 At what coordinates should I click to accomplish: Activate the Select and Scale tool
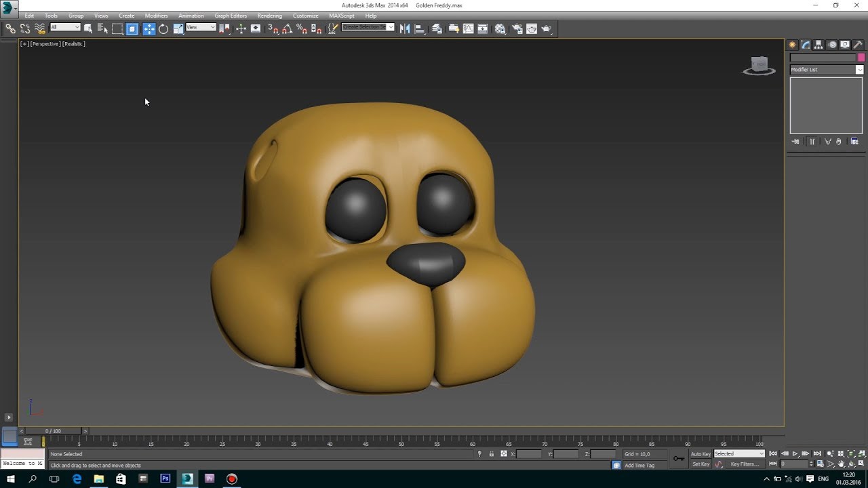(178, 28)
